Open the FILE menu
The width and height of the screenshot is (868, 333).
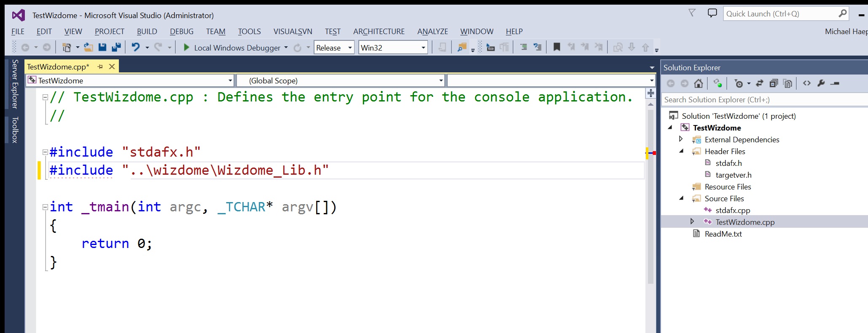[18, 32]
